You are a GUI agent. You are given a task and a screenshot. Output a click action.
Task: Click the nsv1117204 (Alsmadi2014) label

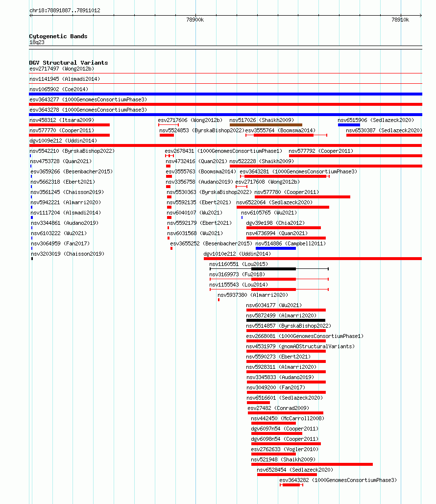pos(66,213)
